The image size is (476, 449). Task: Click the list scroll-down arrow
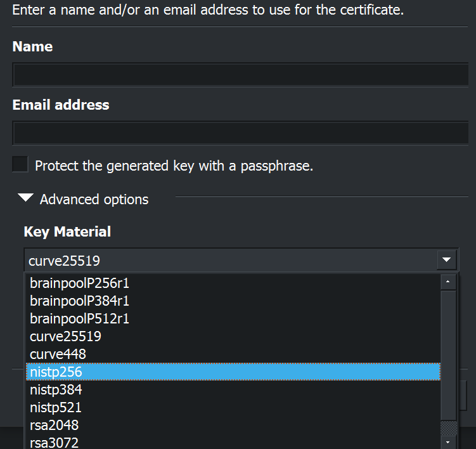pos(449,441)
